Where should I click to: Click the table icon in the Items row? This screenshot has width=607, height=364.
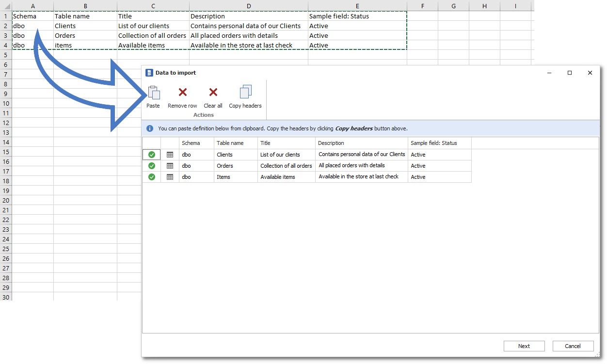170,177
